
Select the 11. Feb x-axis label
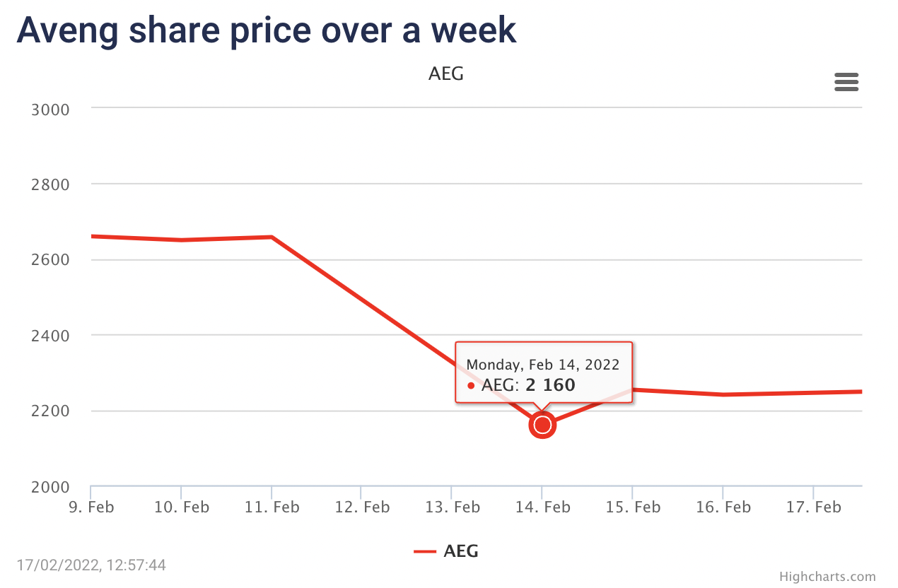[x=272, y=507]
